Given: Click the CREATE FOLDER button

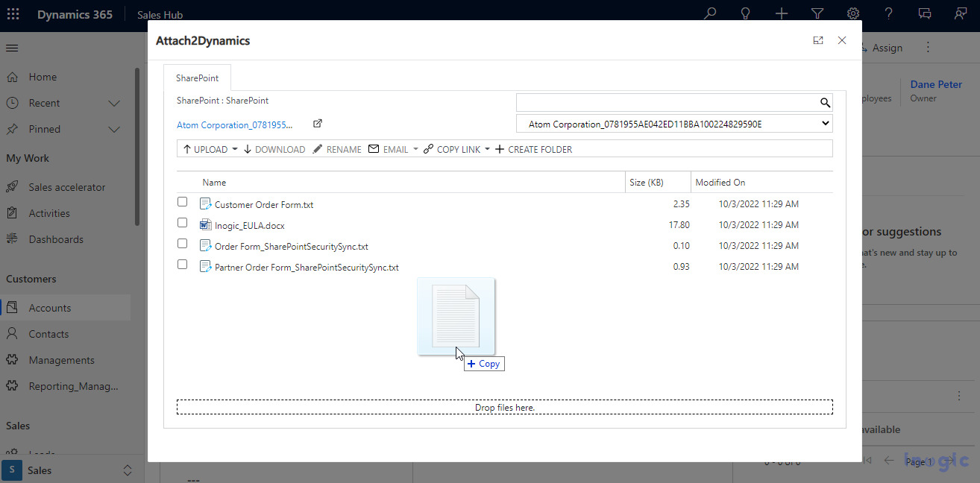Looking at the screenshot, I should [533, 149].
